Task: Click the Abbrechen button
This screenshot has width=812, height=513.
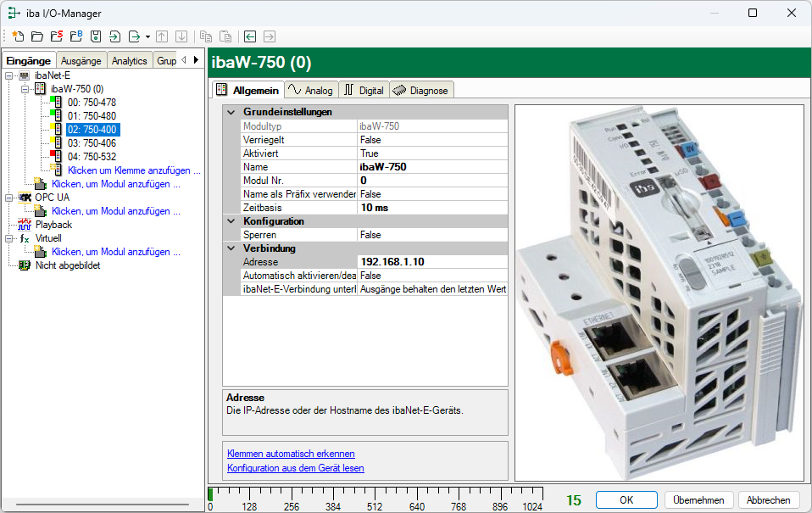Action: tap(769, 500)
